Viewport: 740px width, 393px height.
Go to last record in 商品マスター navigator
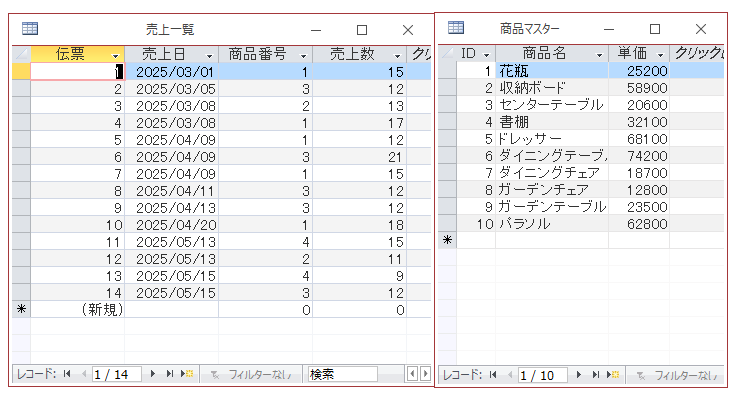pyautogui.click(x=596, y=375)
